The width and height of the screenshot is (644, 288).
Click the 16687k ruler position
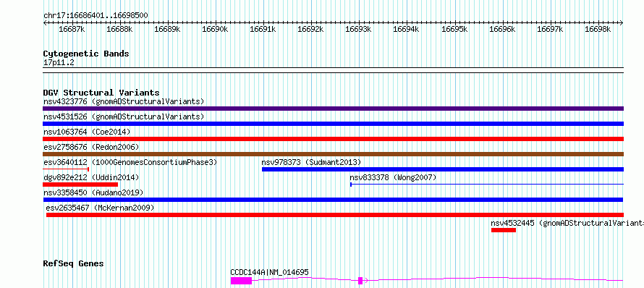(x=72, y=29)
